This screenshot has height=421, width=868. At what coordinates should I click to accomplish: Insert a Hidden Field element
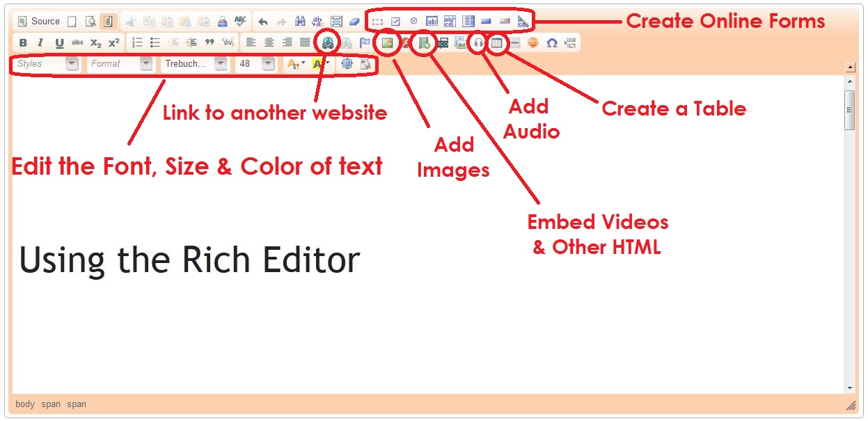[x=523, y=22]
